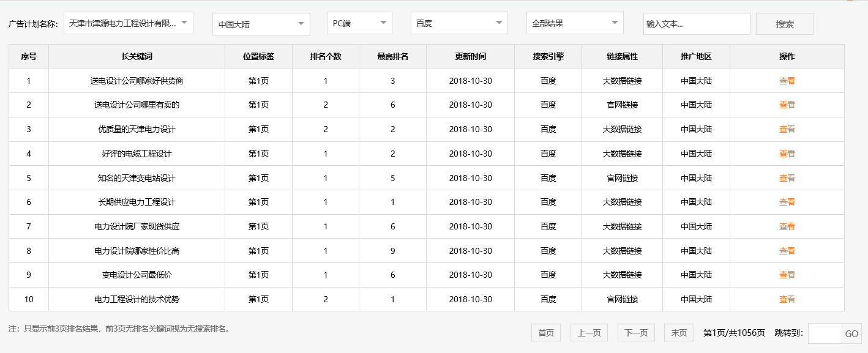Screen dimensions: 868x353
Task: Open the 广告计划名称 company dropdown
Action: click(x=129, y=23)
